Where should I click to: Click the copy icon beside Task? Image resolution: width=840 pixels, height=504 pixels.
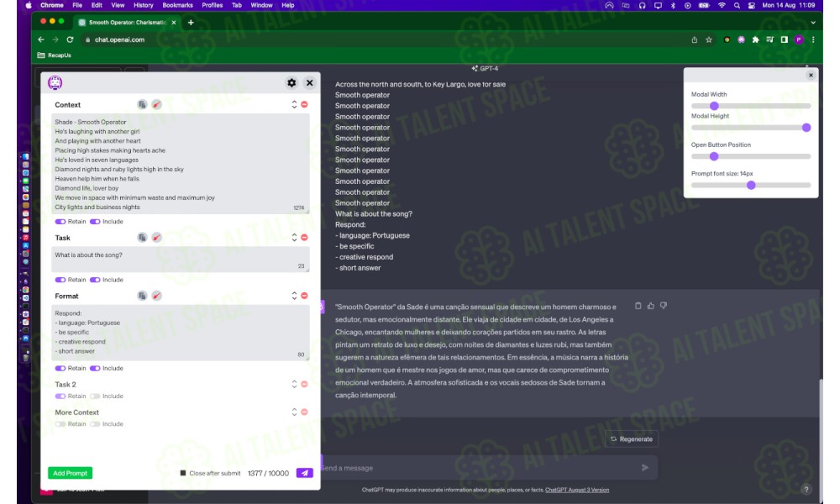coord(142,237)
